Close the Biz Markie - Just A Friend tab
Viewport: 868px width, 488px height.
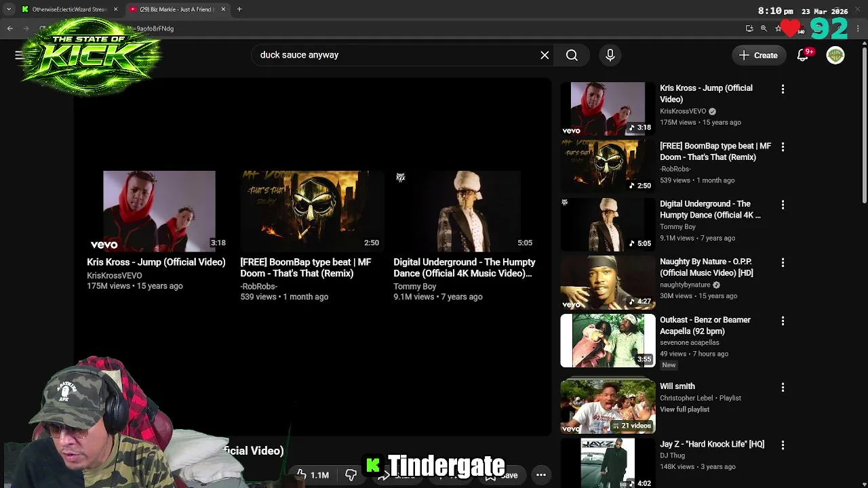[223, 9]
